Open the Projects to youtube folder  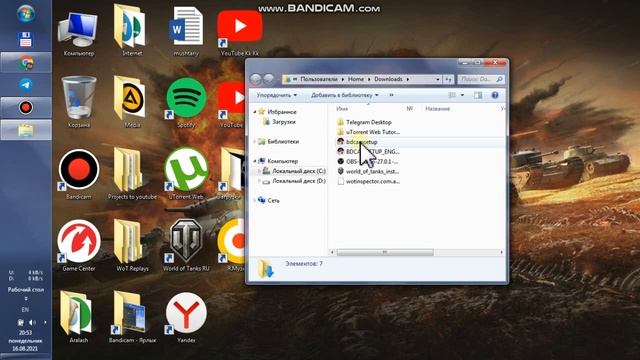132,173
